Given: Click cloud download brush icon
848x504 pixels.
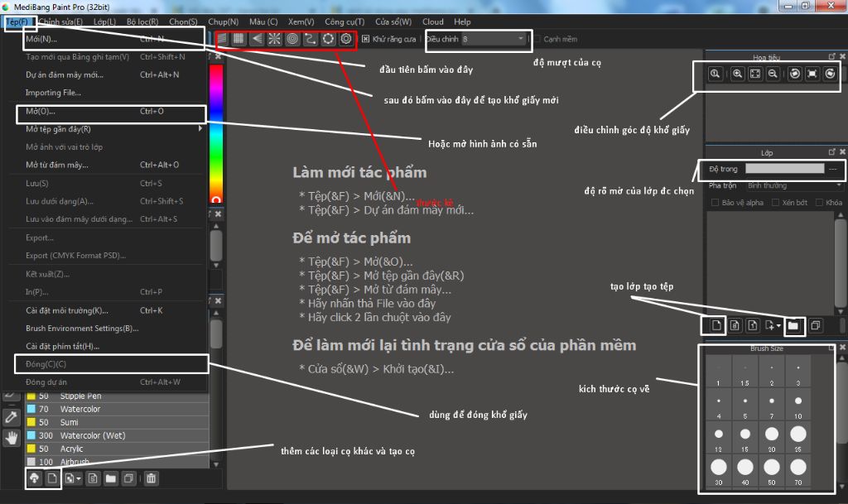Looking at the screenshot, I should click(34, 478).
